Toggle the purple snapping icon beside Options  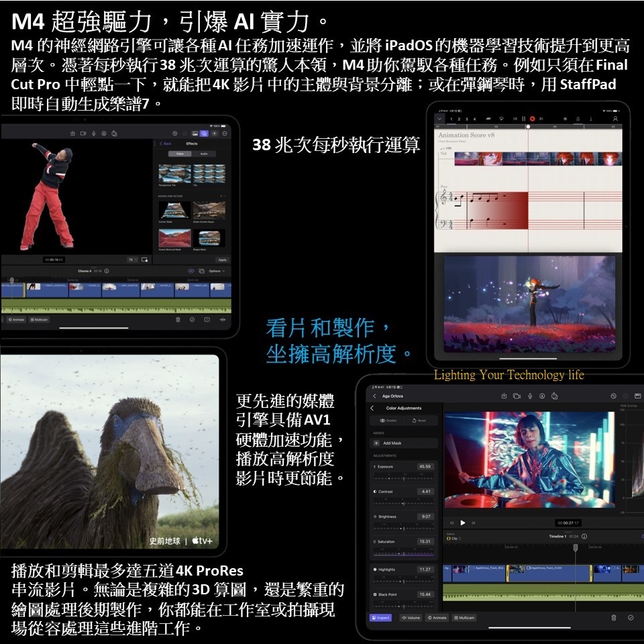(191, 271)
